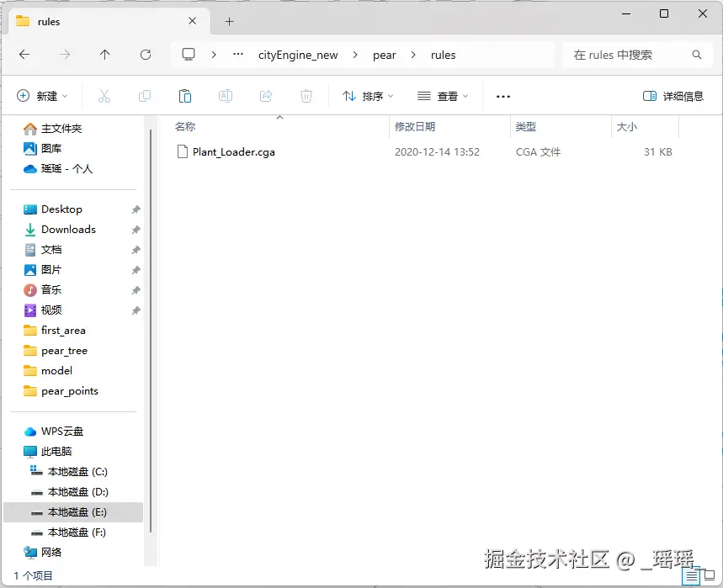Image resolution: width=723 pixels, height=588 pixels.
Task: Click the delete trash icon
Action: (x=306, y=96)
